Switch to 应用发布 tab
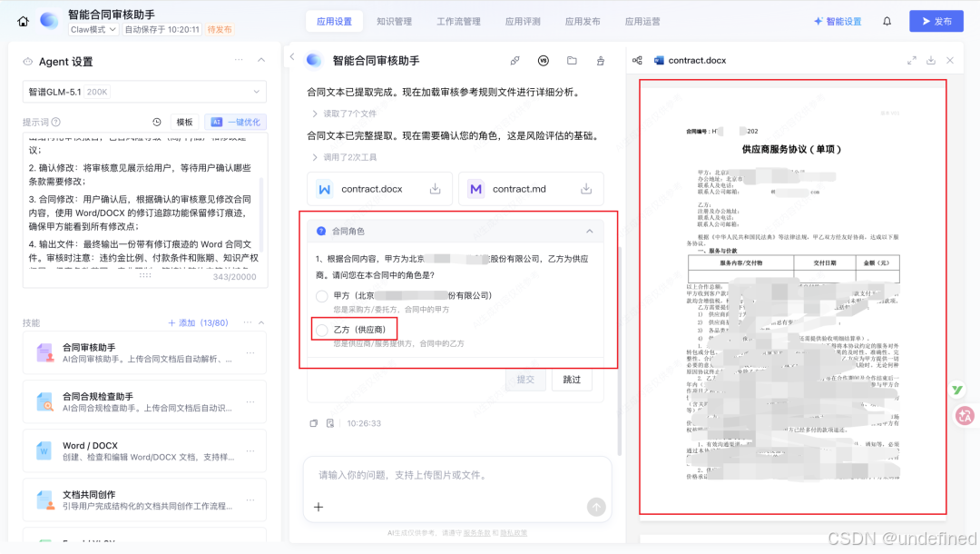980x554 pixels. point(583,21)
